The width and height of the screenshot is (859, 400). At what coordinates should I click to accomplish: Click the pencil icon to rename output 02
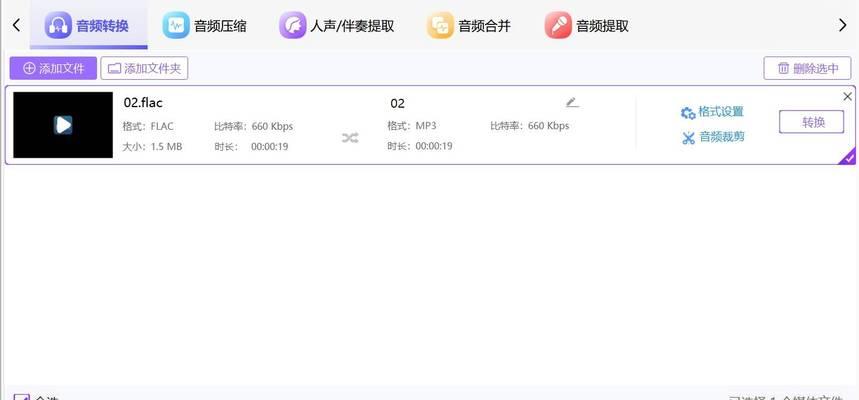click(x=572, y=102)
